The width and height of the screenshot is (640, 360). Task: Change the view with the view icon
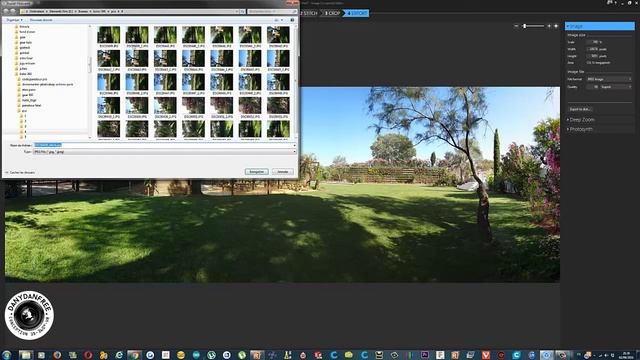(x=276, y=20)
